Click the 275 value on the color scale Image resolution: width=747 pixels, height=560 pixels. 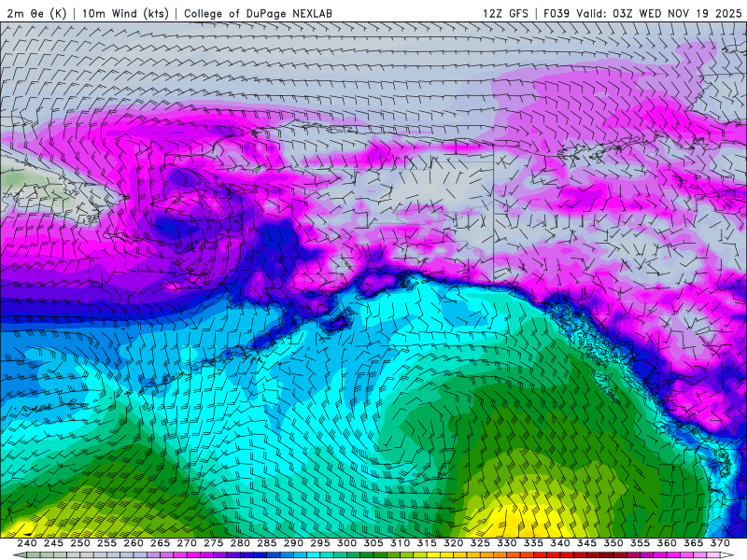[x=214, y=543]
